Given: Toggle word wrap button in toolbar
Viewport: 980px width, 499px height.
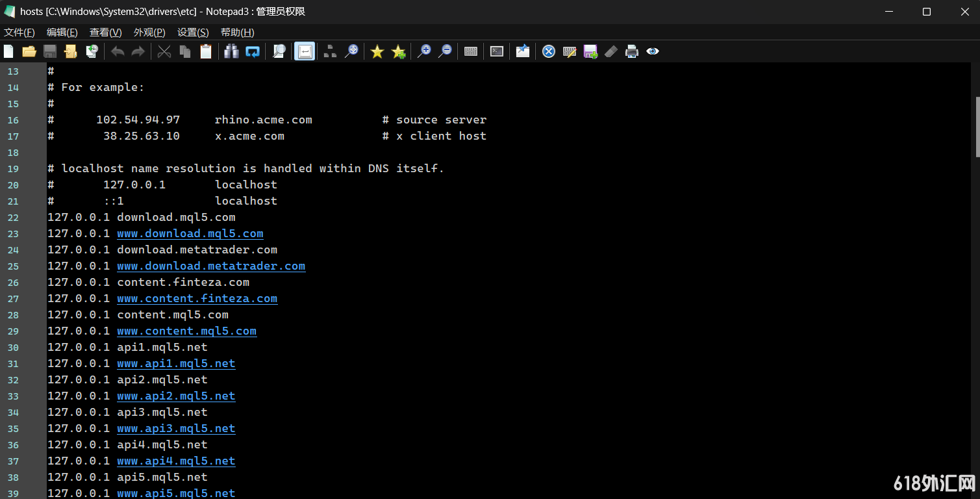Looking at the screenshot, I should pos(305,51).
